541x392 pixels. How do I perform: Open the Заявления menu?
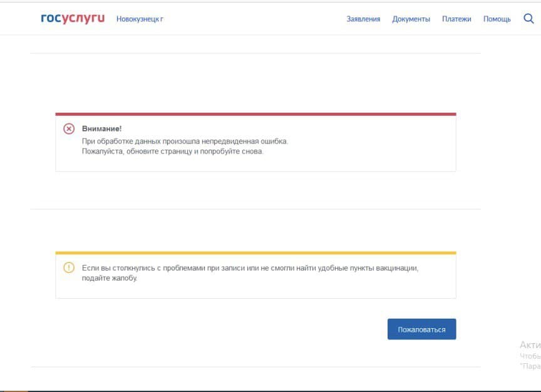point(363,19)
